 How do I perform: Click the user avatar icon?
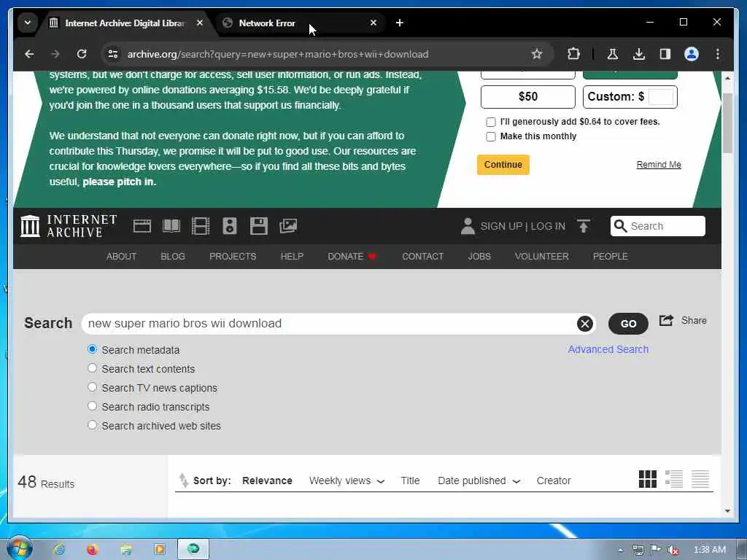[x=468, y=226]
